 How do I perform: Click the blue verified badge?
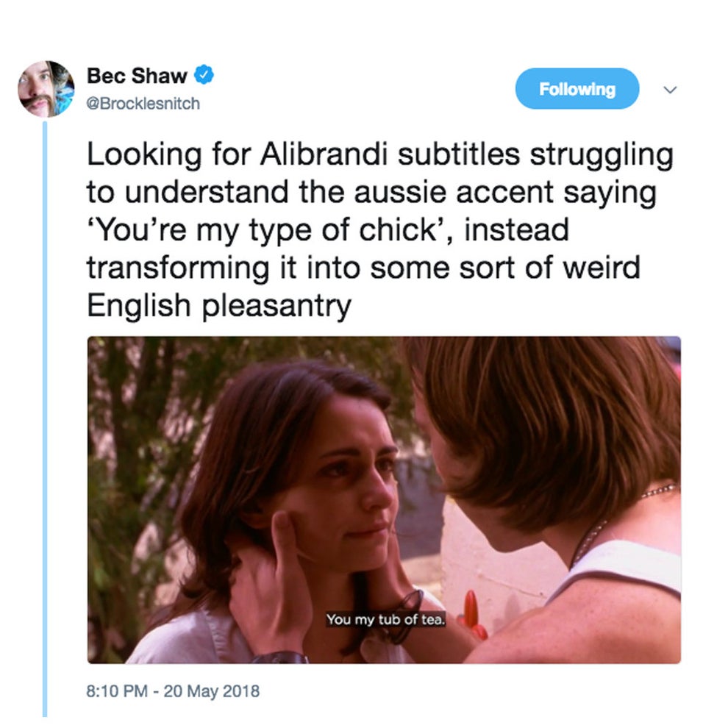pos(204,75)
